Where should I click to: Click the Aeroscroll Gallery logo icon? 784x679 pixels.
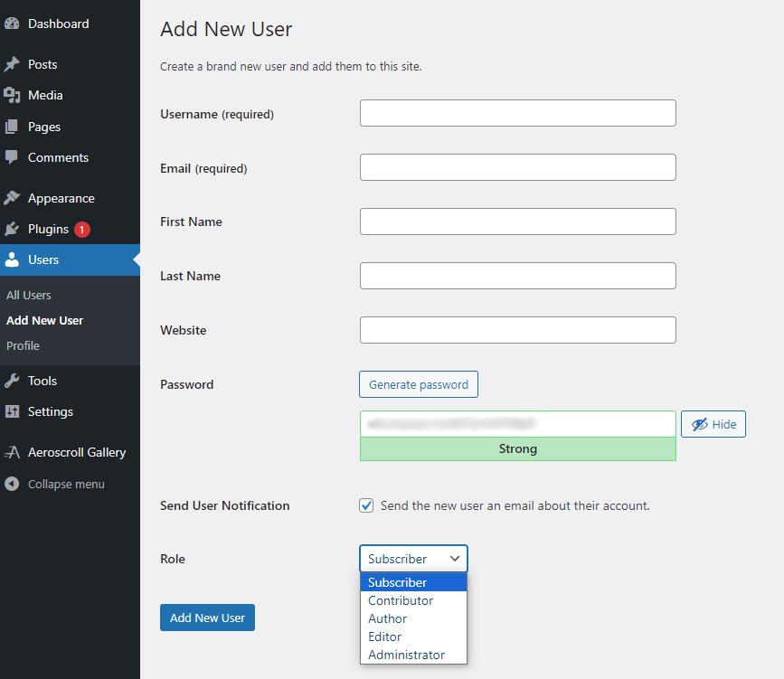click(12, 452)
